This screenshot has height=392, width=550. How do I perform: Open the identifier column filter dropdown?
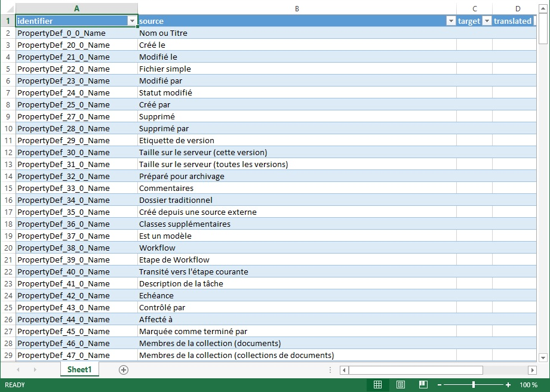[132, 21]
